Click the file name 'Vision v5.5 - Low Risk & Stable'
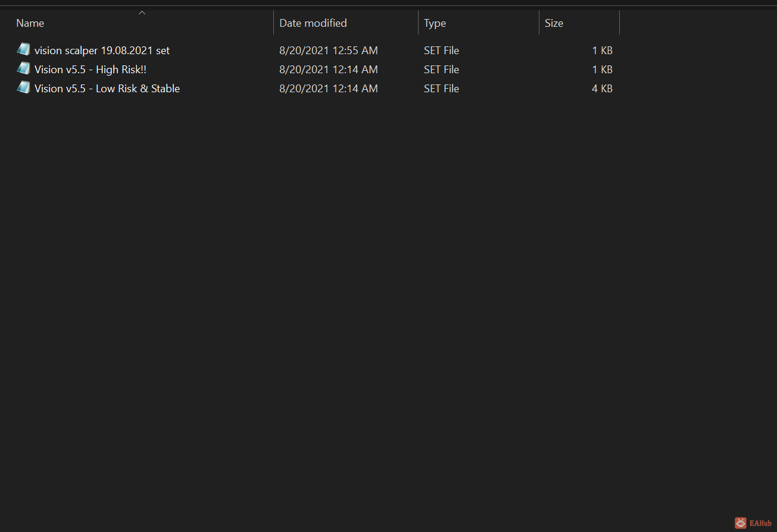The image size is (777, 532). point(107,89)
